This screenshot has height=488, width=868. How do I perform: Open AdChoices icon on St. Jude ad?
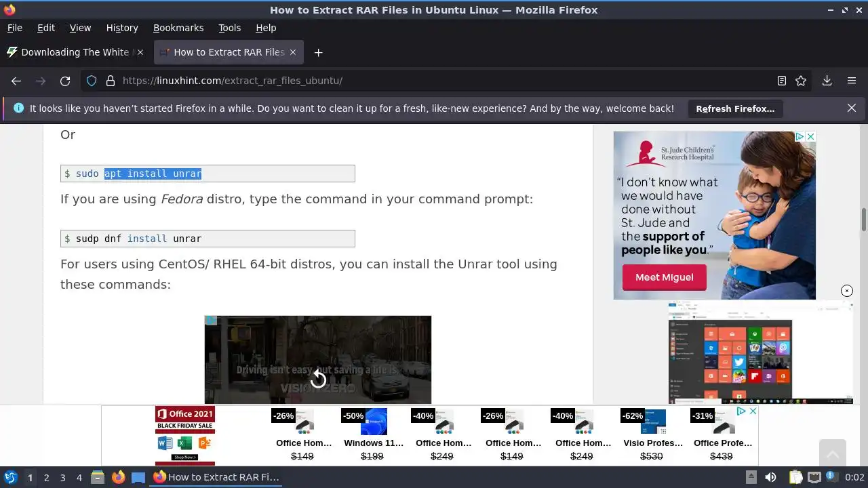[800, 136]
